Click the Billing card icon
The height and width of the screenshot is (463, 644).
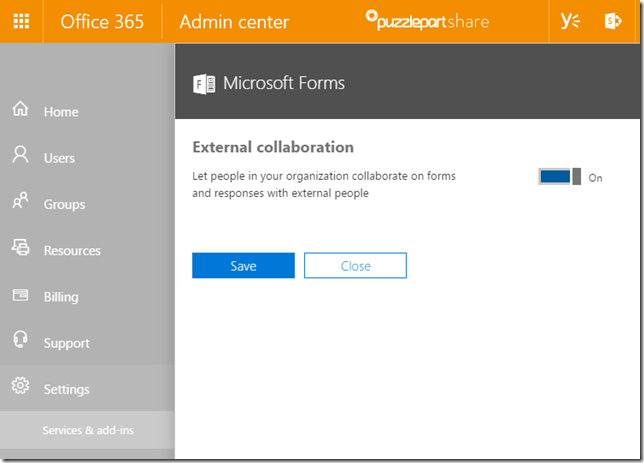(x=20, y=295)
